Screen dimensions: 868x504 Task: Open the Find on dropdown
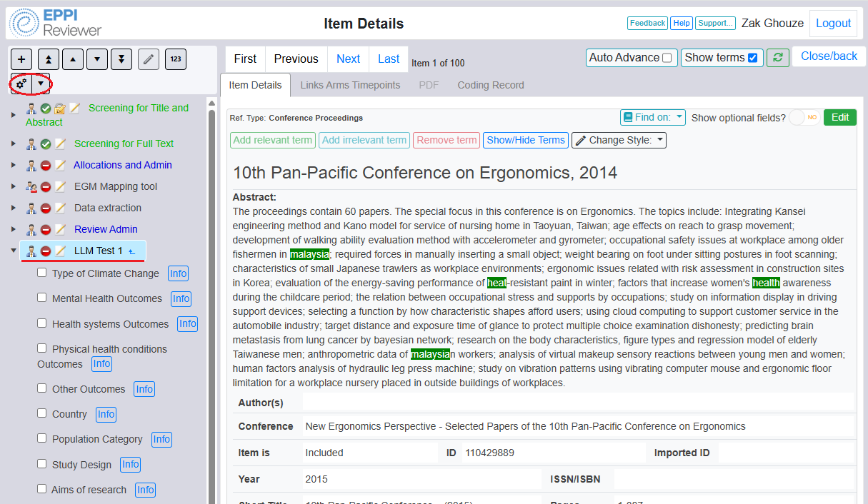[652, 118]
